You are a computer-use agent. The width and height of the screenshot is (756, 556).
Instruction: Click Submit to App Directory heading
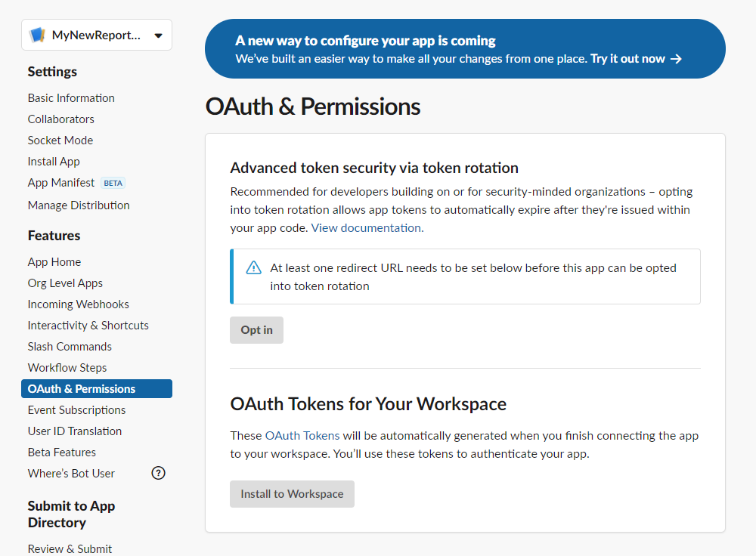71,514
